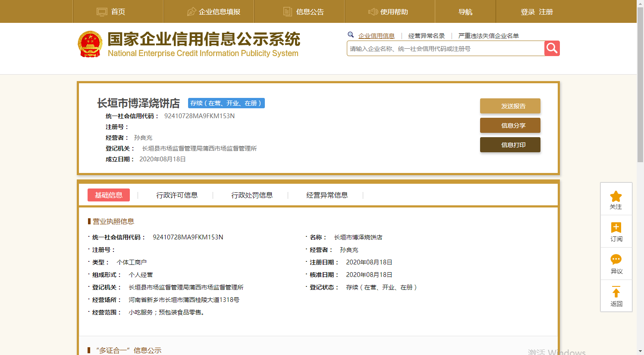
Task: Open the 首页 home menu item
Action: point(118,12)
